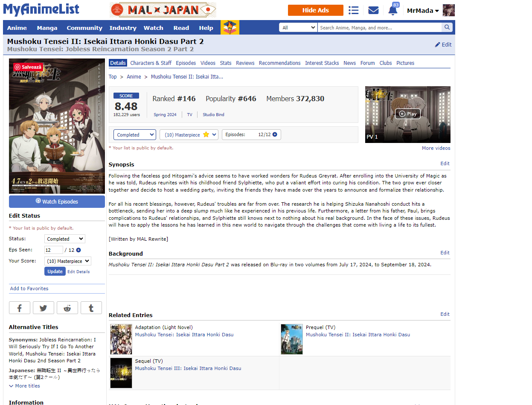Open the messages envelope icon
Viewport: 532px width, 405px height.
pyautogui.click(x=373, y=10)
